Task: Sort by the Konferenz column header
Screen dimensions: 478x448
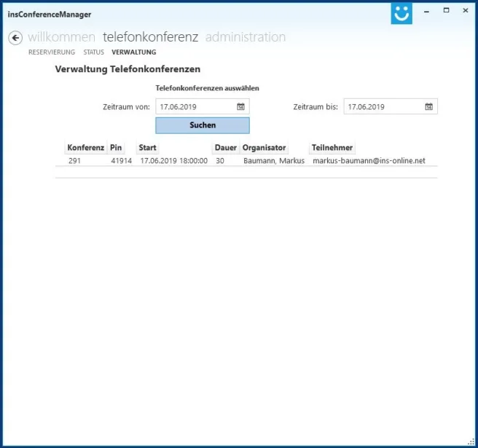Action: coord(86,147)
